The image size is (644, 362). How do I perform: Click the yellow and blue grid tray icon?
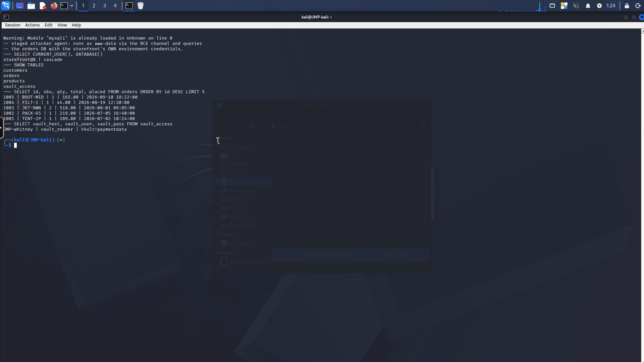tap(564, 6)
